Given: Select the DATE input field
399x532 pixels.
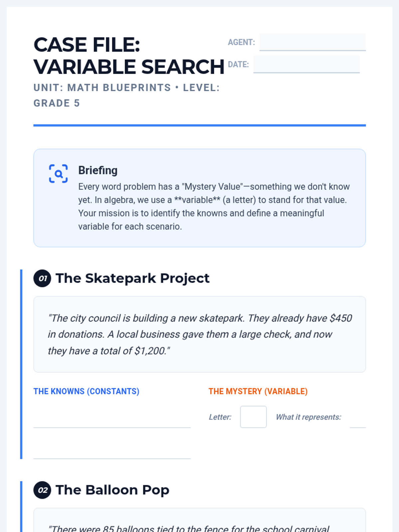Looking at the screenshot, I should [x=307, y=64].
